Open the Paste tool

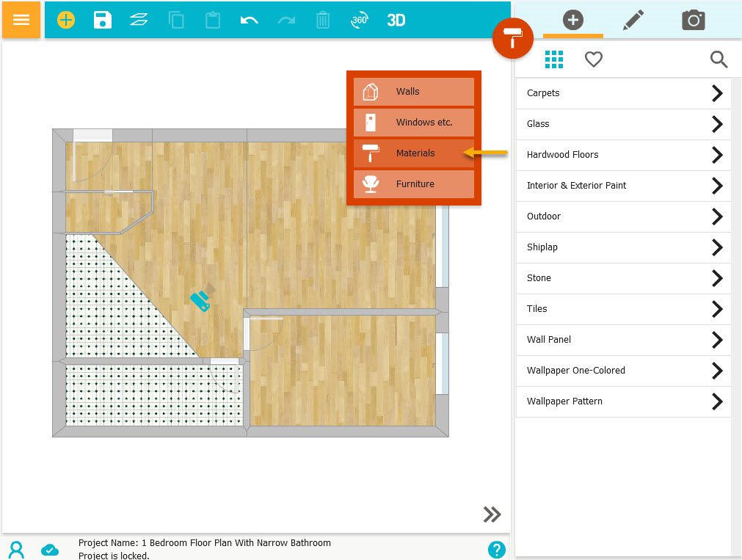point(213,20)
